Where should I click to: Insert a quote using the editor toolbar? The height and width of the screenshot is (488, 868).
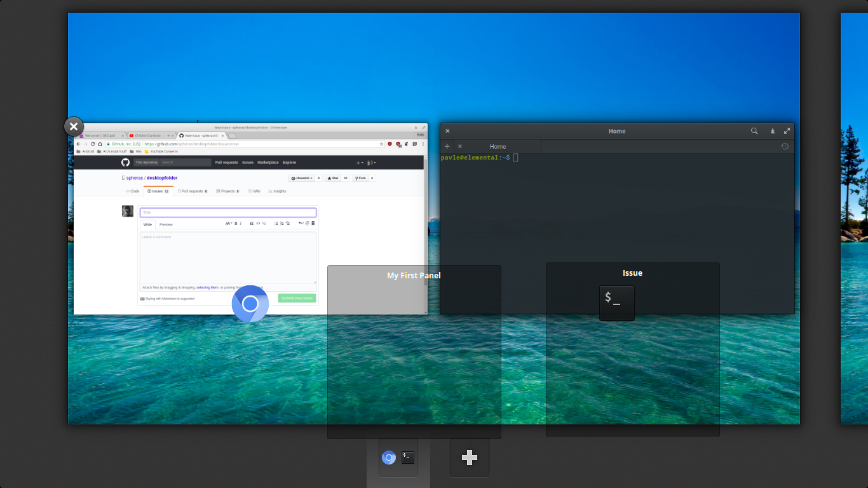coord(252,224)
